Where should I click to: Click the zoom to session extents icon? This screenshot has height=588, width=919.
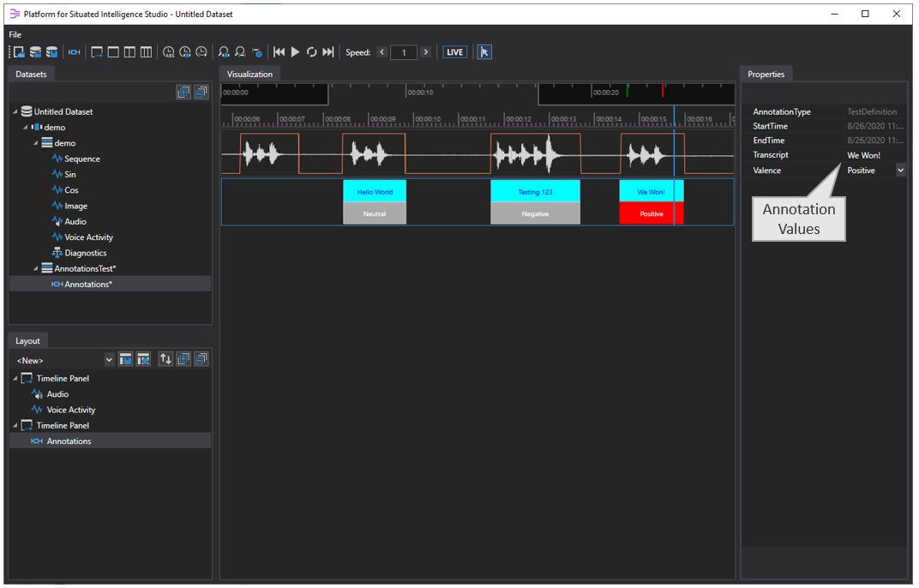pyautogui.click(x=224, y=52)
